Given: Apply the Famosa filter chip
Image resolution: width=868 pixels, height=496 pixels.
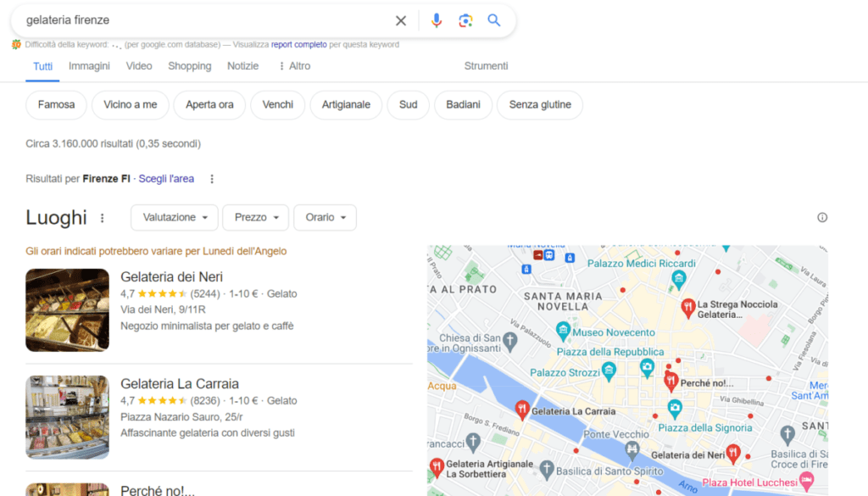Looking at the screenshot, I should [x=57, y=104].
